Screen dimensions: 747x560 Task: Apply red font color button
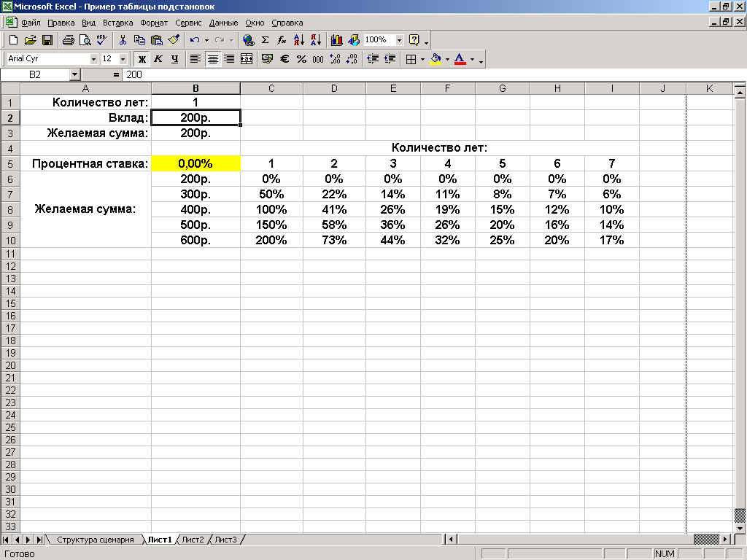[460, 59]
